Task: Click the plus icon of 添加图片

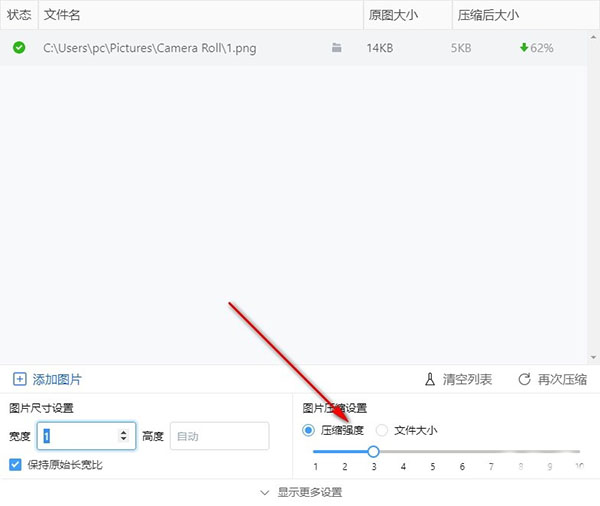Action: pyautogui.click(x=20, y=379)
